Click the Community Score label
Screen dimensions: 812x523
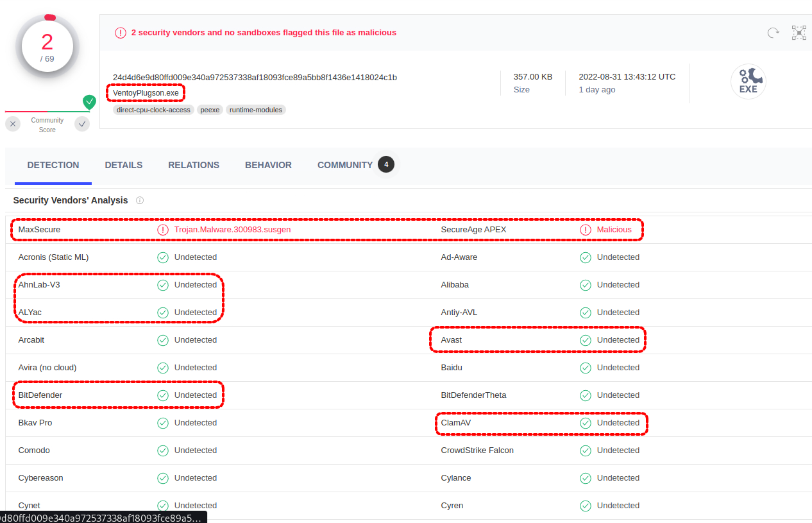(x=47, y=125)
